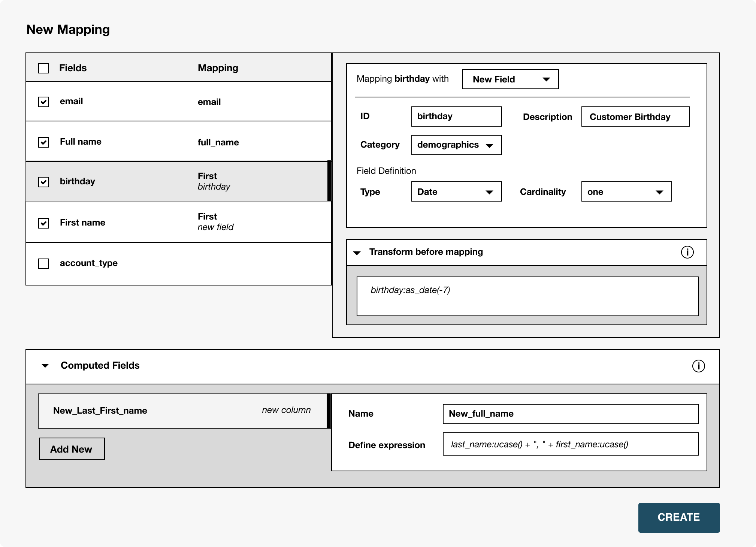
Task: Open the New Field mapping dropdown
Action: tap(510, 79)
